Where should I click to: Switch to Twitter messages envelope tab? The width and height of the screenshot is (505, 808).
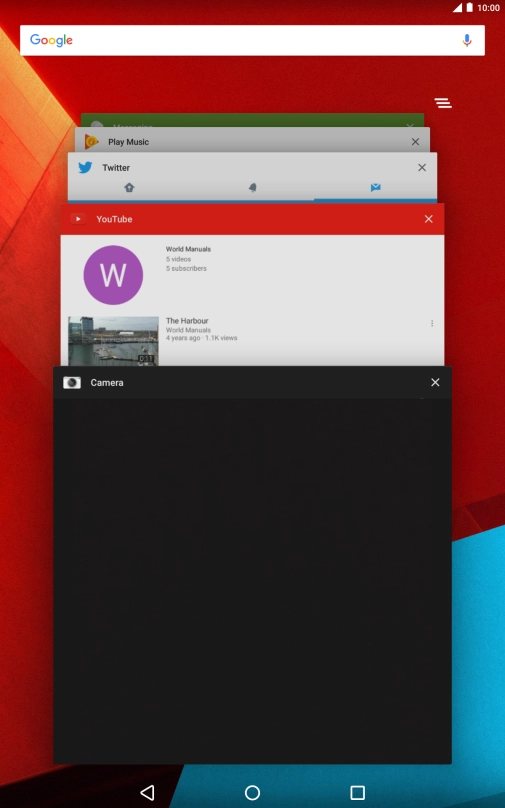click(x=376, y=188)
